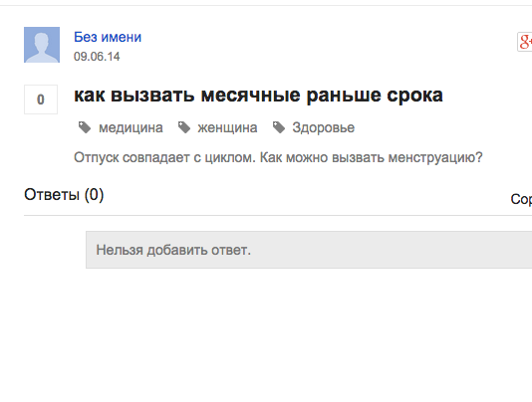The width and height of the screenshot is (532, 402).
Task: Select the медицина tag label
Action: (131, 127)
